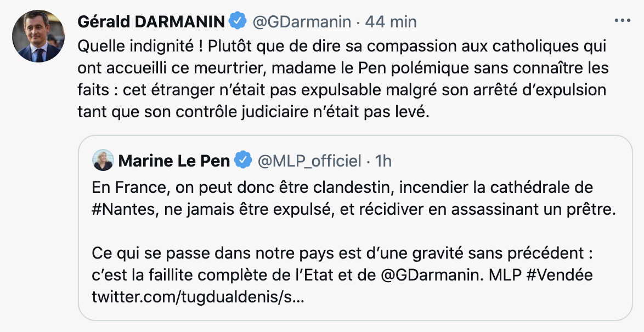This screenshot has width=644, height=332.
Task: Click the verified badge next to DARMANIN
Action: [x=238, y=21]
